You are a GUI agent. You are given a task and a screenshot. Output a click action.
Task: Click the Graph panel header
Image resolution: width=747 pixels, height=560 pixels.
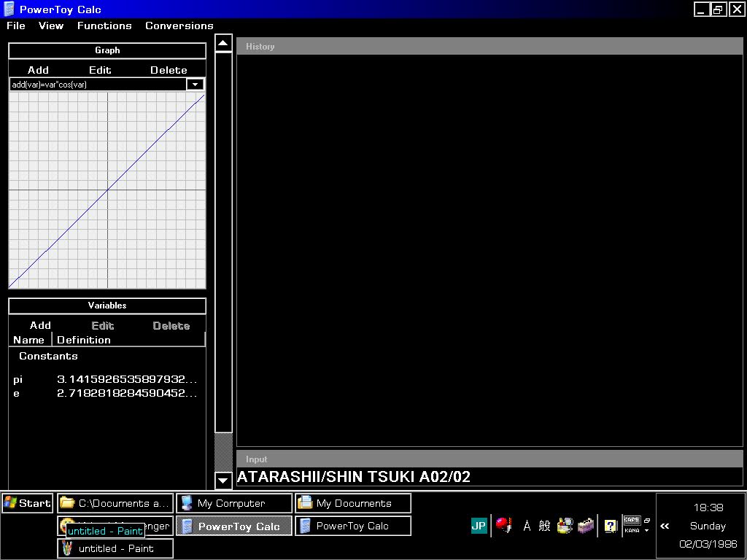pyautogui.click(x=107, y=50)
